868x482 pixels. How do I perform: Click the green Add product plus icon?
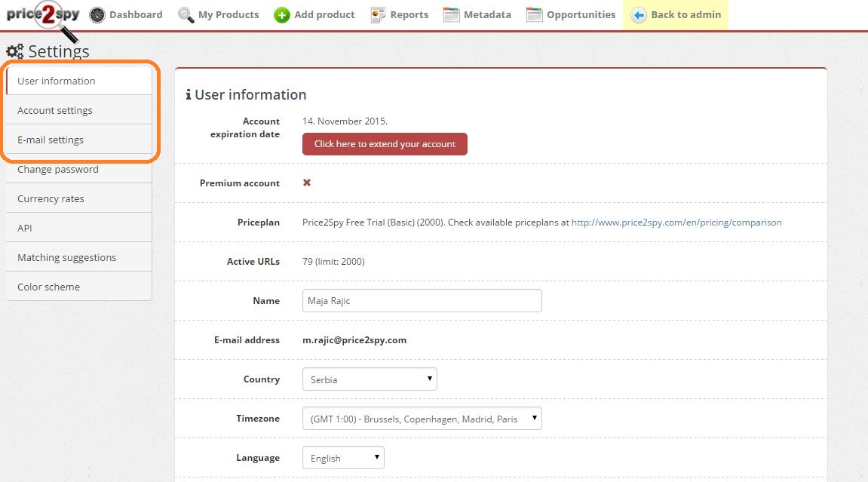click(x=282, y=15)
